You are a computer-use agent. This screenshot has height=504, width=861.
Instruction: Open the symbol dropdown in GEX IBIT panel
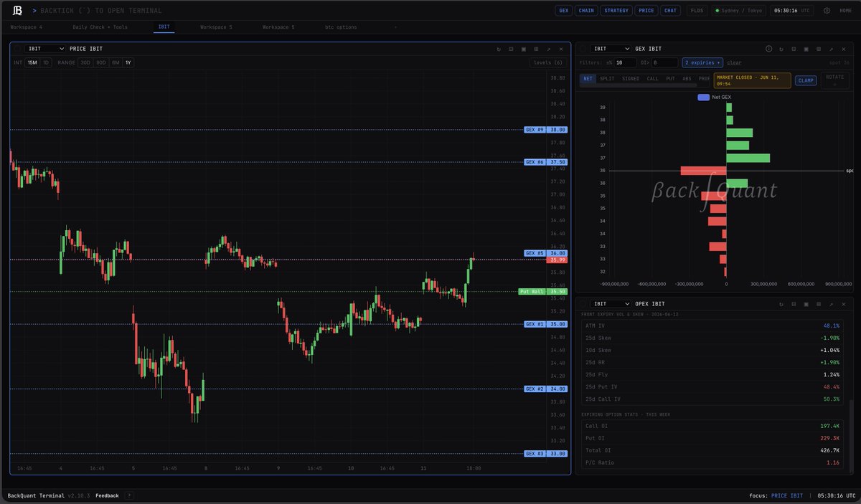tap(611, 49)
